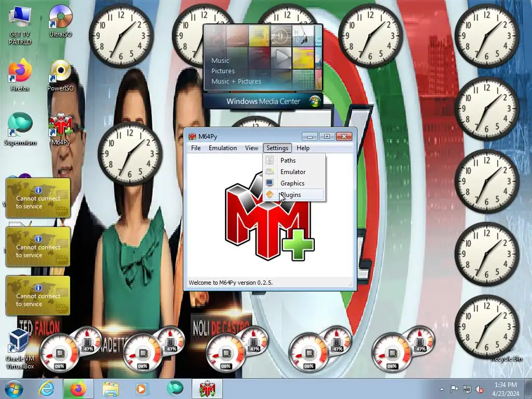Click the Action Center flag tray icon
532x399 pixels.
454,389
